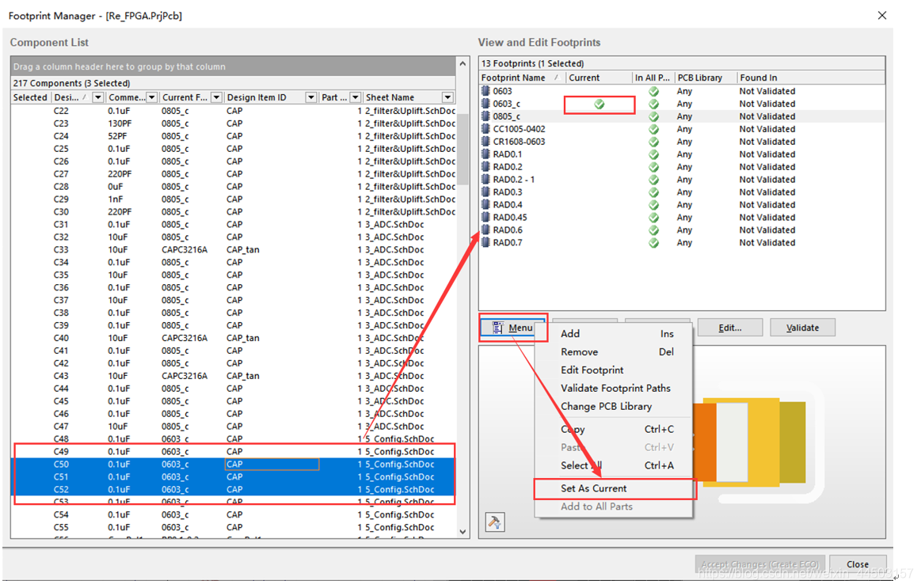Click the Edit... button

[729, 328]
